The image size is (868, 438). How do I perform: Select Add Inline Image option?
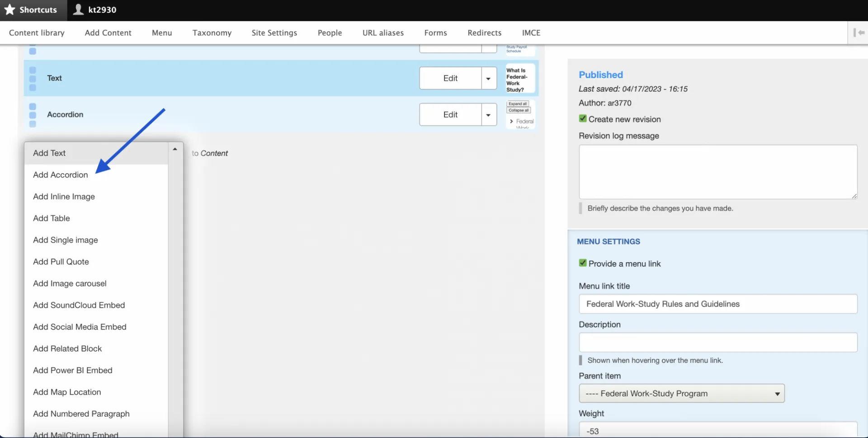click(96, 197)
